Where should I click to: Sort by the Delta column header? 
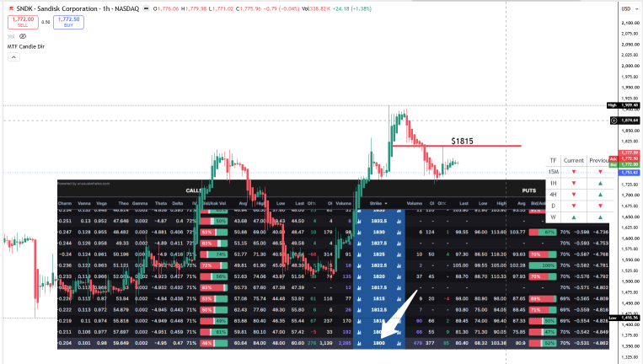click(178, 203)
